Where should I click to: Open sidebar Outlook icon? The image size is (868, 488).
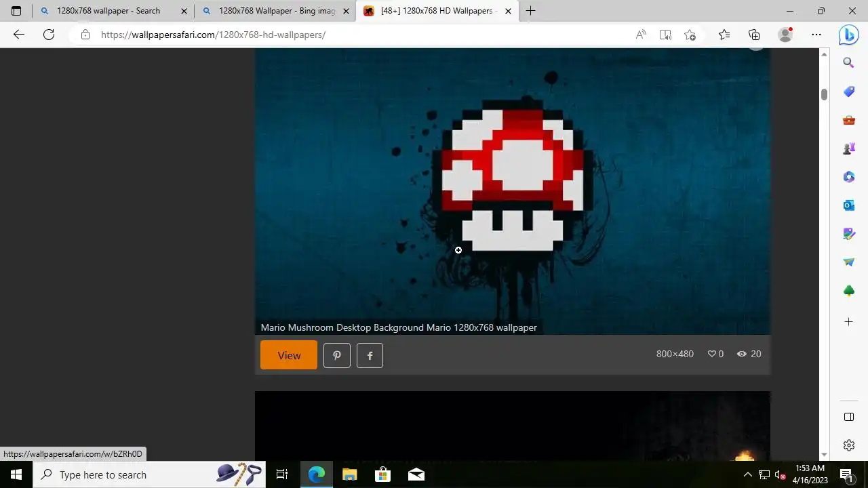(848, 205)
